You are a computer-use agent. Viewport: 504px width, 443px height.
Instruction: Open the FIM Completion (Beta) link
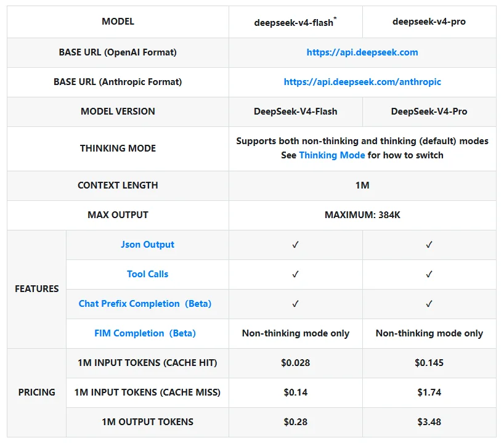(x=145, y=333)
